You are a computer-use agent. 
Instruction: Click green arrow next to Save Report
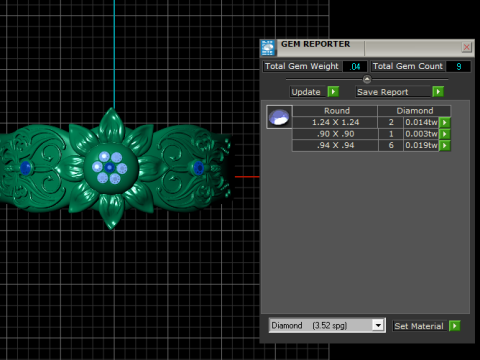(438, 91)
